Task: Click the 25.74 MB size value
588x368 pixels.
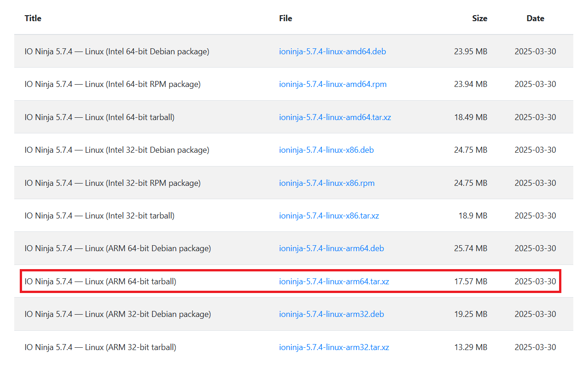Action: point(471,248)
